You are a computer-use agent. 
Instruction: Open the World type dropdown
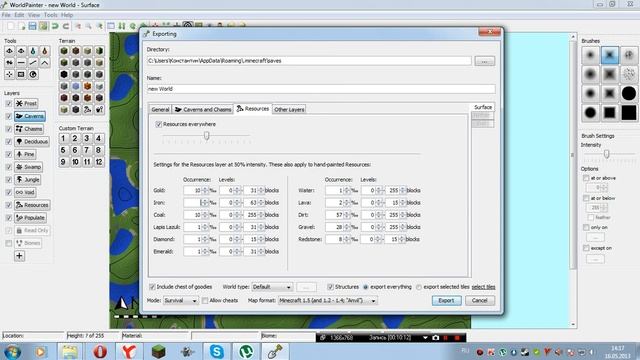(272, 287)
